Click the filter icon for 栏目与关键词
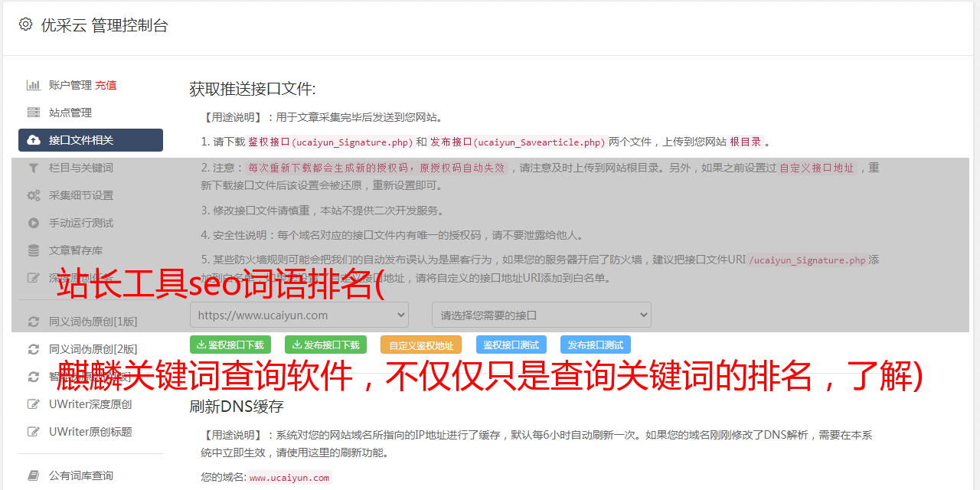Image resolution: width=980 pixels, height=490 pixels. (x=34, y=168)
